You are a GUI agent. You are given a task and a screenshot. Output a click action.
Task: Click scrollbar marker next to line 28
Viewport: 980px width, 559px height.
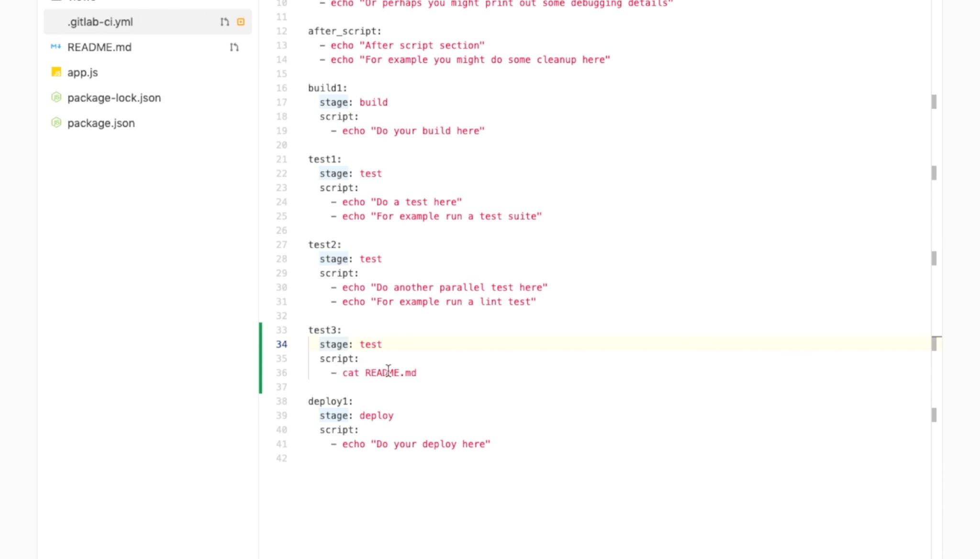(934, 258)
